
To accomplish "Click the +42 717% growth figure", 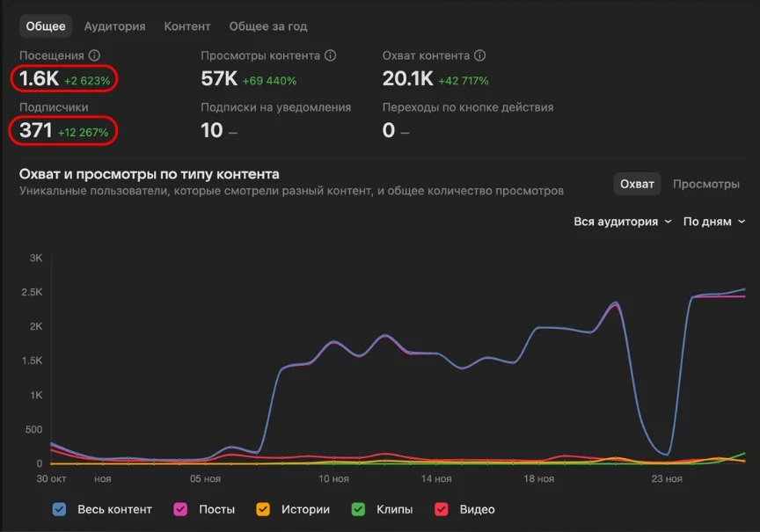I will tap(464, 81).
